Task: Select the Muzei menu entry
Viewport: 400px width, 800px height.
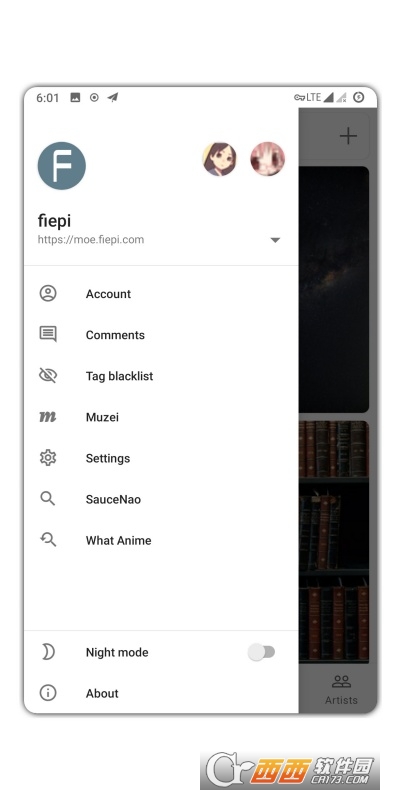Action: [161, 417]
